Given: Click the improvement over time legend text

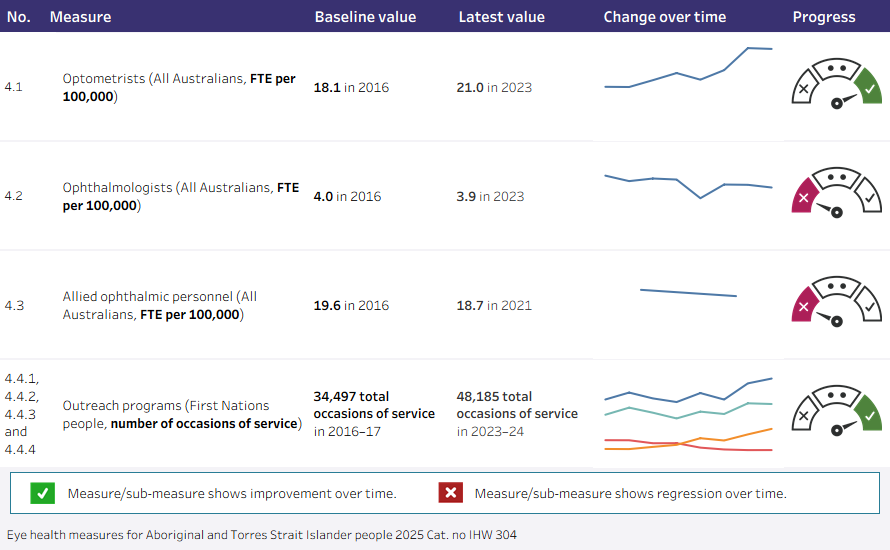Looking at the screenshot, I should click(x=232, y=494).
